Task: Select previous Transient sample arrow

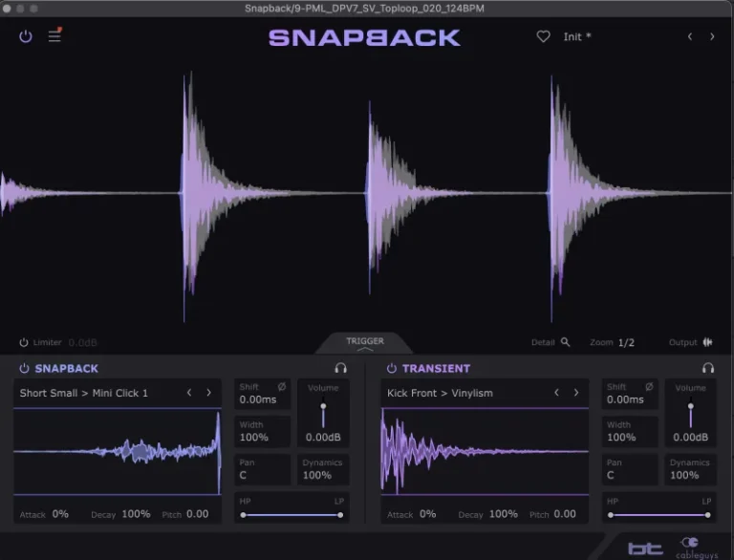Action: click(556, 393)
